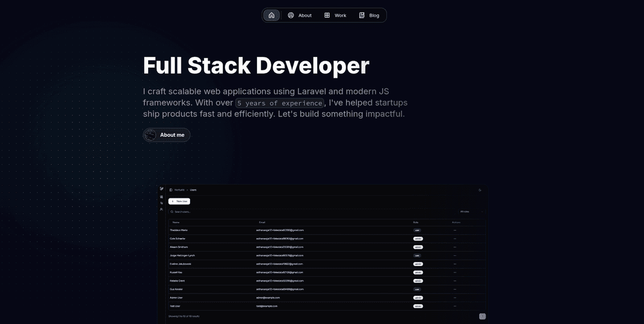The width and height of the screenshot is (644, 324).
Task: Select the top icon in the dashboard sidebar
Action: 162,188
